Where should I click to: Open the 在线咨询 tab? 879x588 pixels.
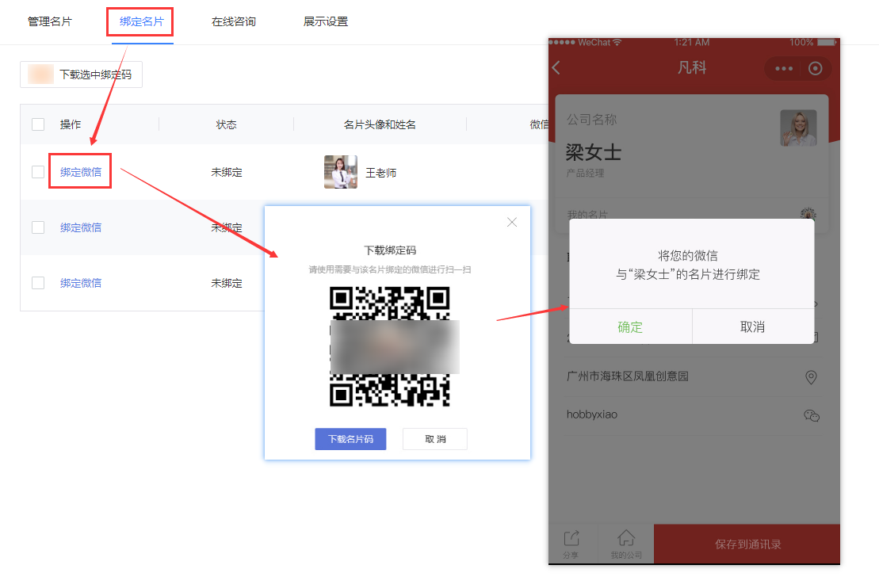[233, 22]
